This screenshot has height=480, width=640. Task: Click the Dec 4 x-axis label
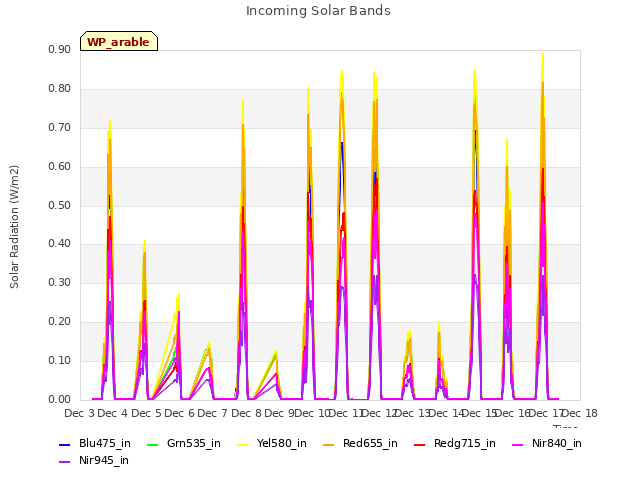pos(113,413)
